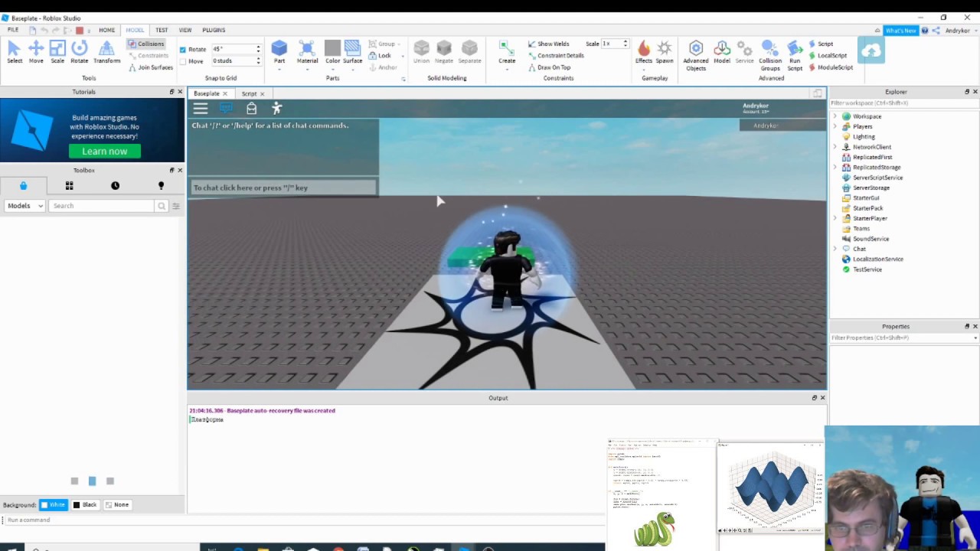Switch to the TEST ribbon tab
The image size is (980, 551).
pyautogui.click(x=162, y=30)
